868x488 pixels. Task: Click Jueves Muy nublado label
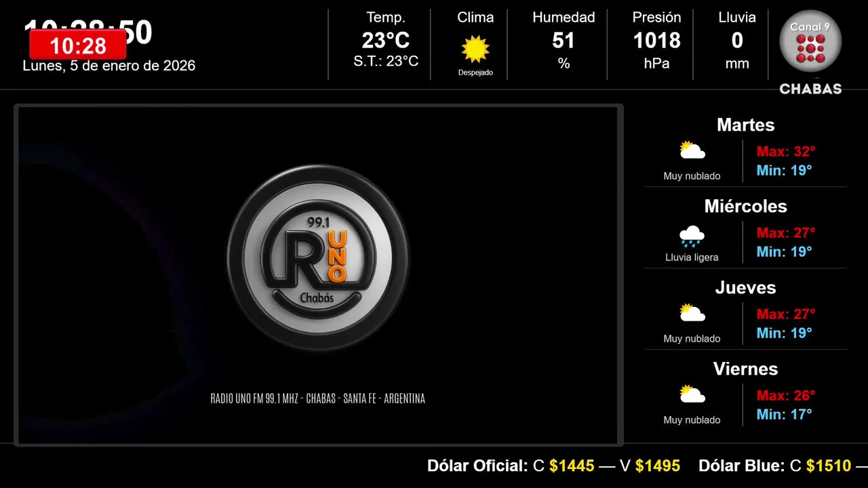tap(692, 339)
